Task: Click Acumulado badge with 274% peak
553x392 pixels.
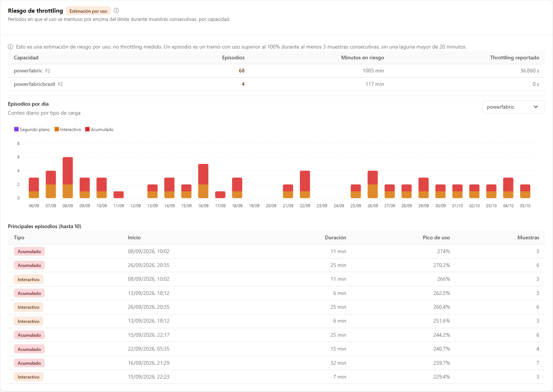Action: click(29, 251)
